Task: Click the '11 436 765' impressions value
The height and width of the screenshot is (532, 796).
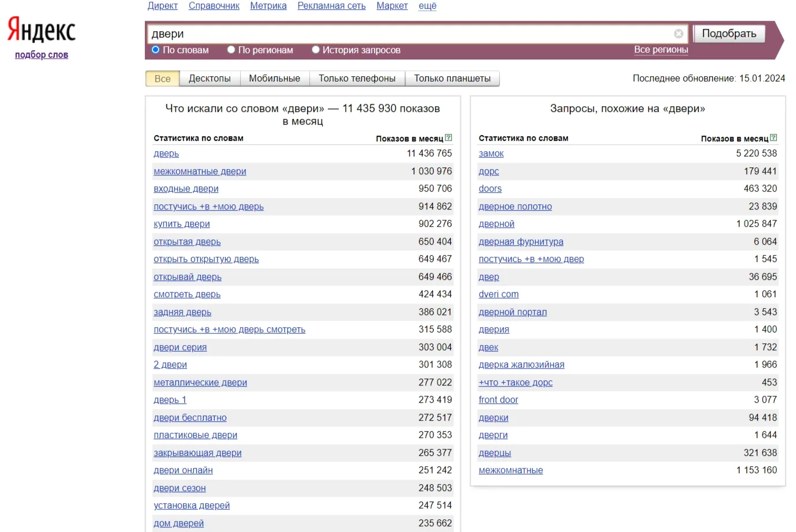Action: pyautogui.click(x=429, y=153)
